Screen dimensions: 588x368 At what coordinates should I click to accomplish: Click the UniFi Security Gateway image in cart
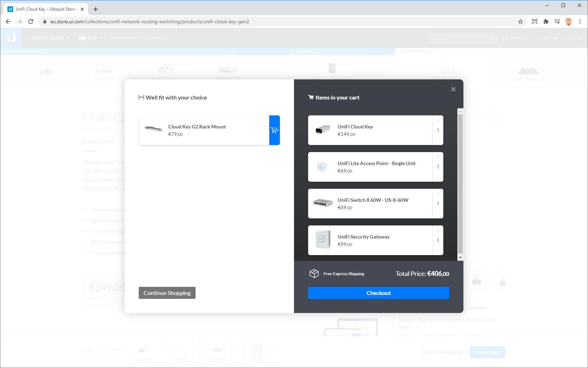pos(323,240)
